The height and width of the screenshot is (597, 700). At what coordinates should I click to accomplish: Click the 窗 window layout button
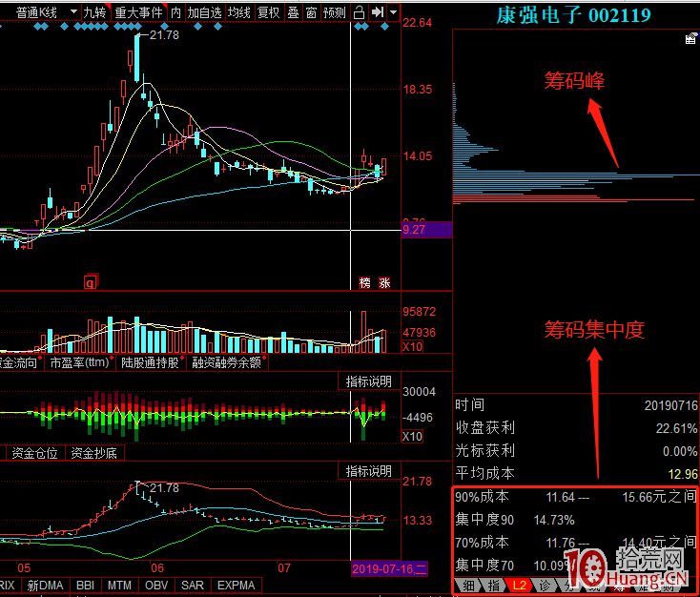pos(311,12)
